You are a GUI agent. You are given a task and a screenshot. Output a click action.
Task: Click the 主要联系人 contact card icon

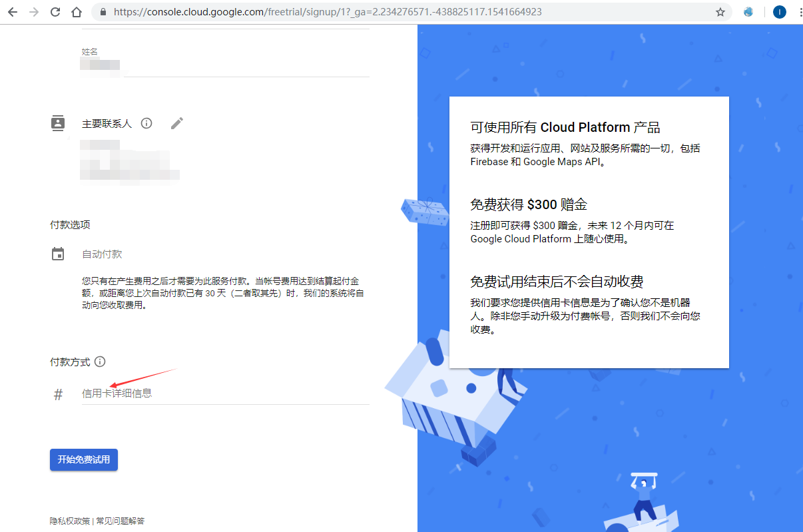point(58,123)
